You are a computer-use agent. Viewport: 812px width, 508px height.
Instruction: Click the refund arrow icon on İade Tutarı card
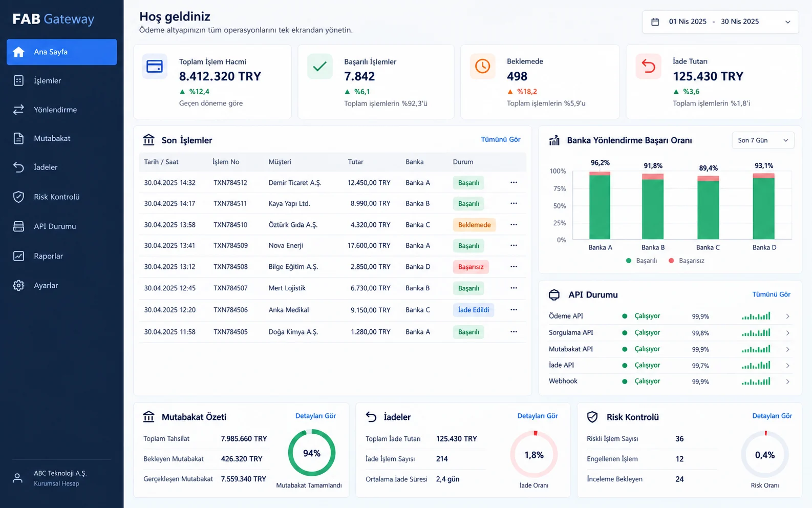[648, 67]
